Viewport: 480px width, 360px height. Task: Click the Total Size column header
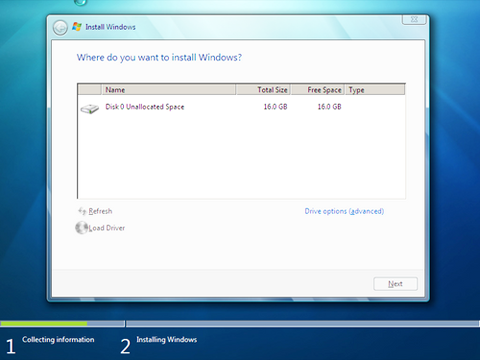[263, 90]
